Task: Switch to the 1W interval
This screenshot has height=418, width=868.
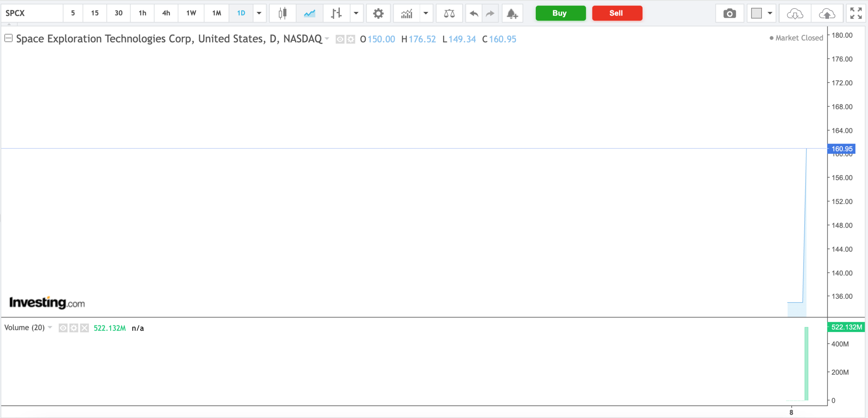Action: [191, 13]
